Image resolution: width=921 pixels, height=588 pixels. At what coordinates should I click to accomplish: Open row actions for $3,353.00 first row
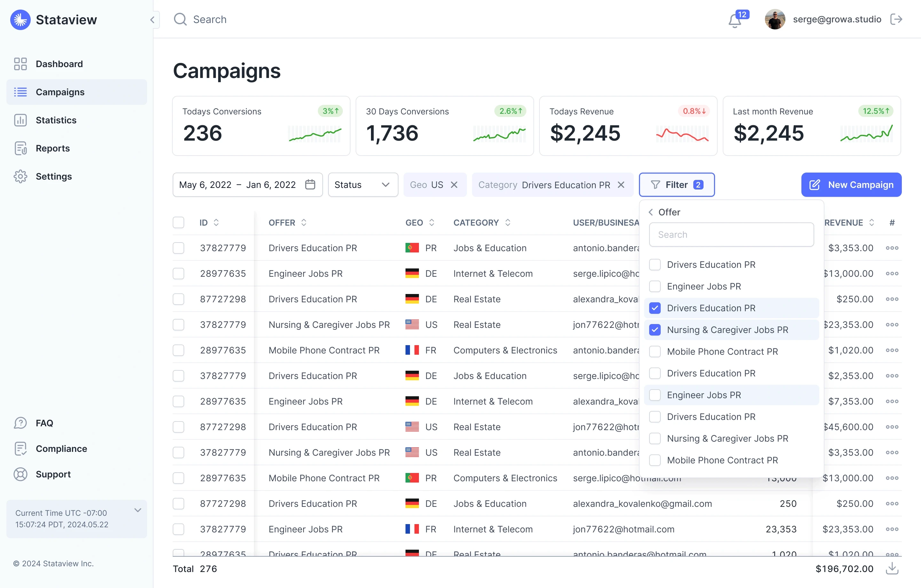892,248
